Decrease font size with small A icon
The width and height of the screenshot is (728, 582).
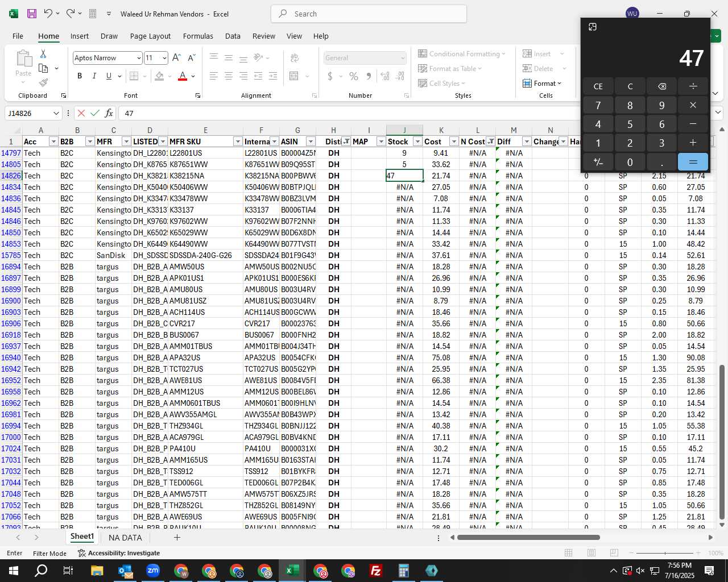(191, 58)
